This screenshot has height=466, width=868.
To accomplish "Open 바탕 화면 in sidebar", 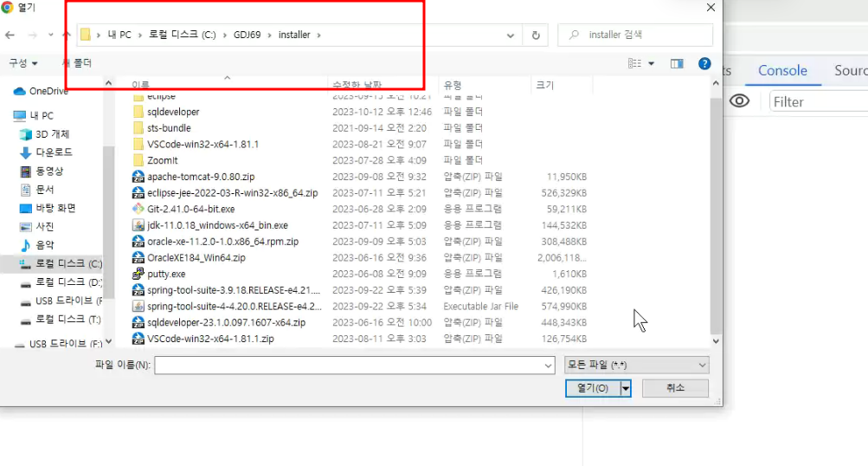I will coord(48,208).
